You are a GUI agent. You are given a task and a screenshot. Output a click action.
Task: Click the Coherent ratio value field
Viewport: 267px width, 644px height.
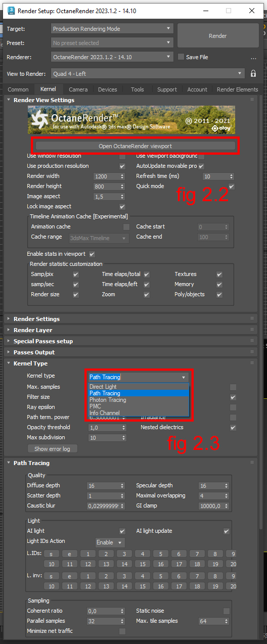103,611
